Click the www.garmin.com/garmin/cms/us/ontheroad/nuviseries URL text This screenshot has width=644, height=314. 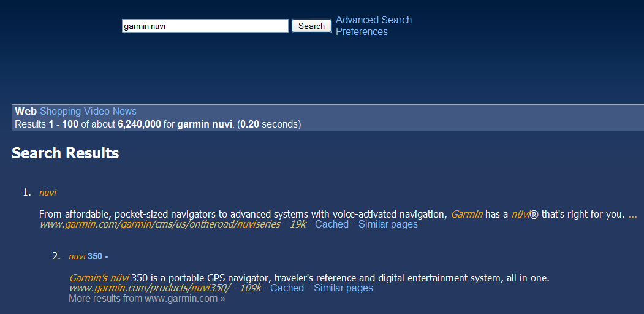tap(160, 224)
